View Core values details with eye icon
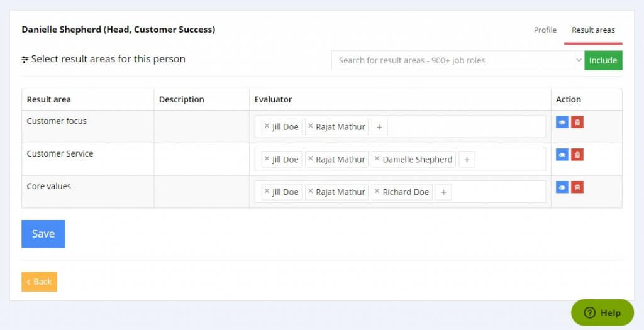Screen dimensions: 644x330 562,187
